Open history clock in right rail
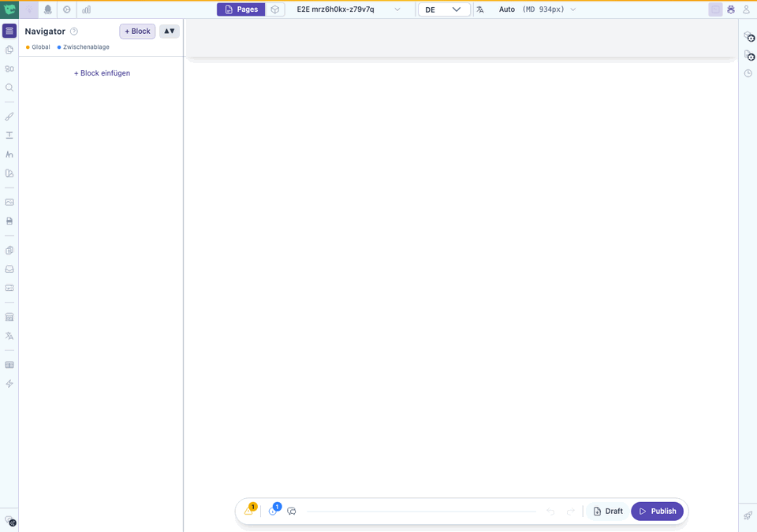This screenshot has width=757, height=532. click(x=748, y=73)
